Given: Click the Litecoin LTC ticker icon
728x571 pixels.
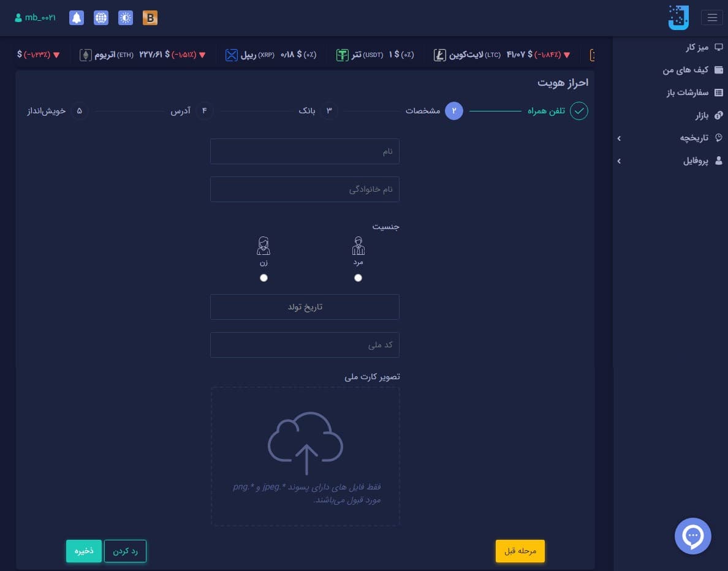Looking at the screenshot, I should pyautogui.click(x=439, y=55).
